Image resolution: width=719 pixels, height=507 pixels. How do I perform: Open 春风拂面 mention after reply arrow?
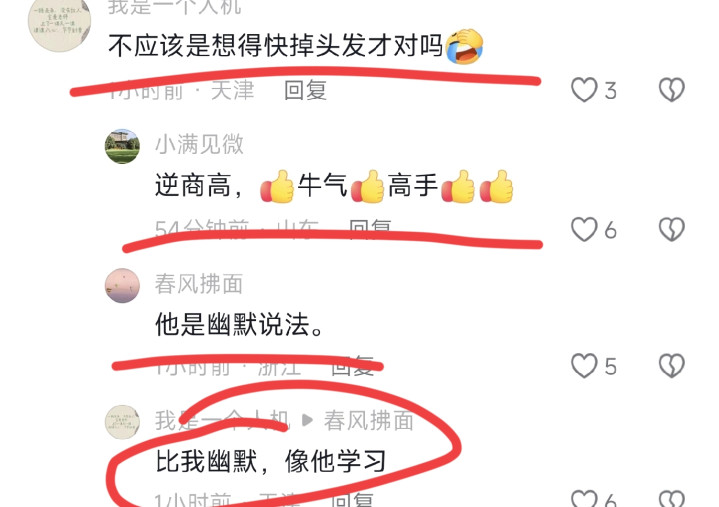point(369,420)
